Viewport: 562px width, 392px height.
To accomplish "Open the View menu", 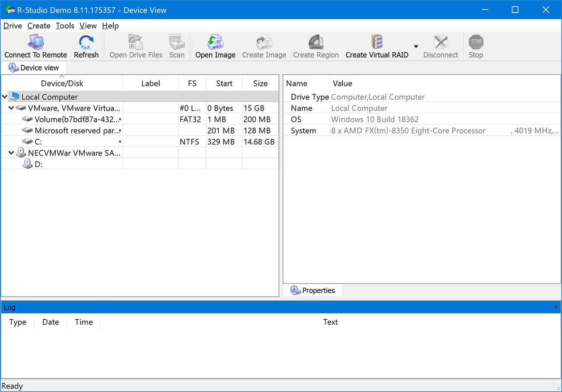I will (x=88, y=26).
